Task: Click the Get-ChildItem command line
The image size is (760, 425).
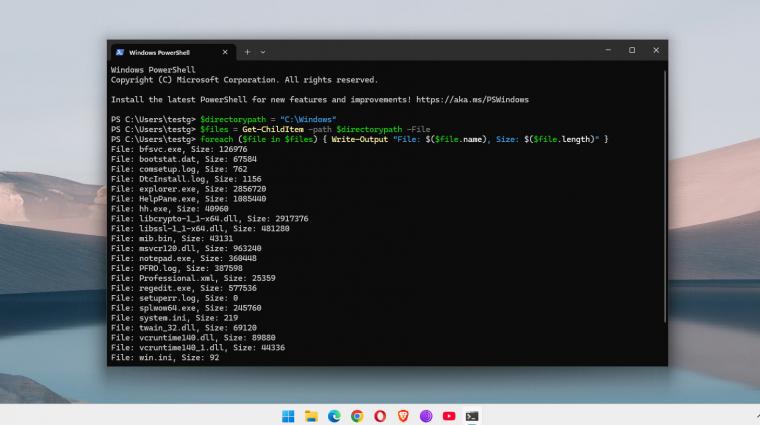Action: 270,129
